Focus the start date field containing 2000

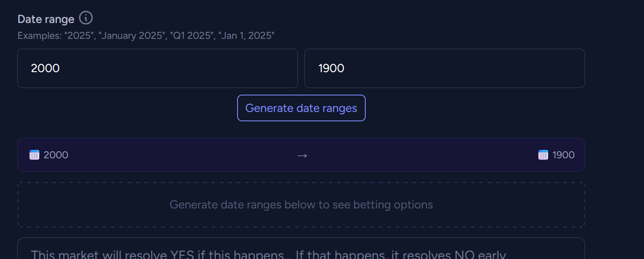[x=157, y=68]
